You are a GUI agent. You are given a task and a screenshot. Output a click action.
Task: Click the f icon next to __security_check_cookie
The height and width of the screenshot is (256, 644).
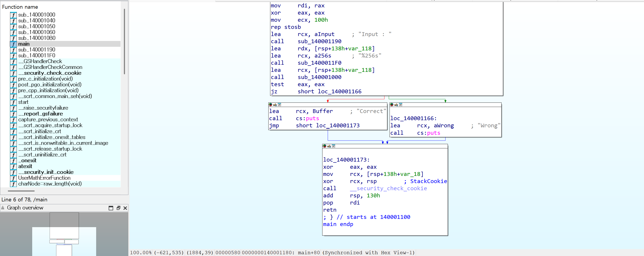pyautogui.click(x=13, y=73)
